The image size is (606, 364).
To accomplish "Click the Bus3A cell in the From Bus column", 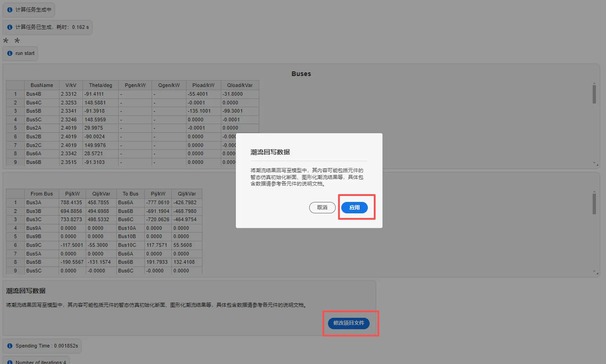I will click(42, 202).
